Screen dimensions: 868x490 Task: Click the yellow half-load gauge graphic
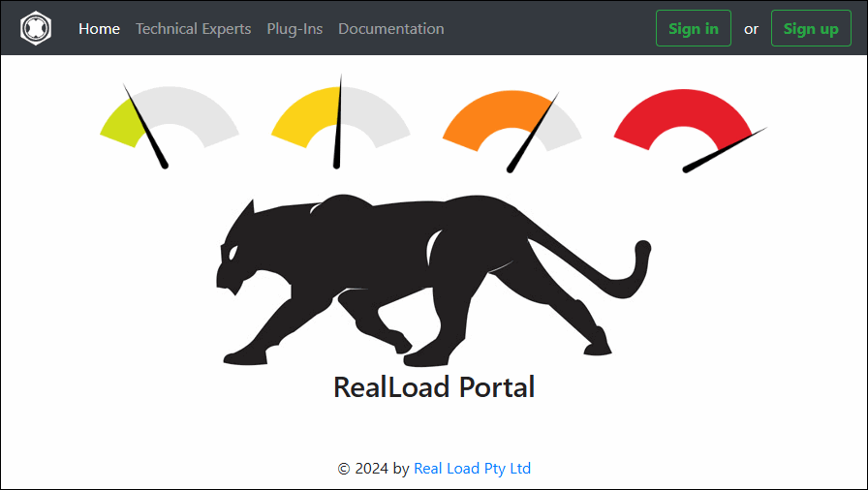[x=340, y=122]
